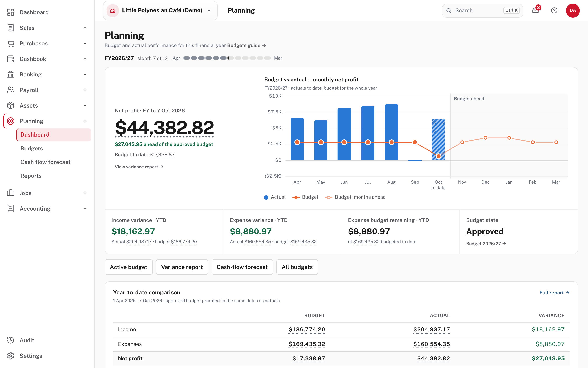Open the Dashboard grid icon in sidebar
Viewport: 588px width, 368px height.
click(10, 12)
